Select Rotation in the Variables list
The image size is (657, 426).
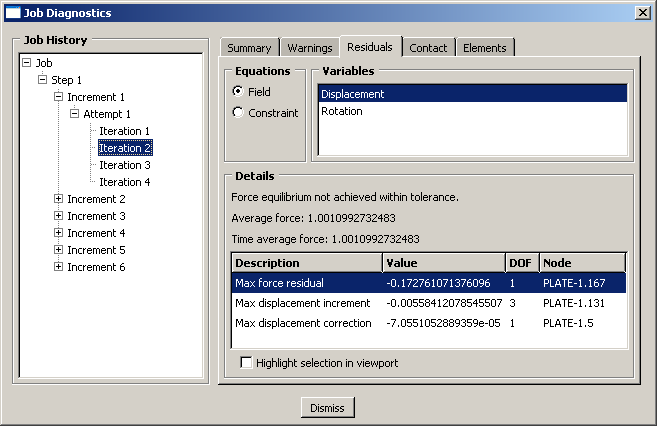(x=341, y=111)
